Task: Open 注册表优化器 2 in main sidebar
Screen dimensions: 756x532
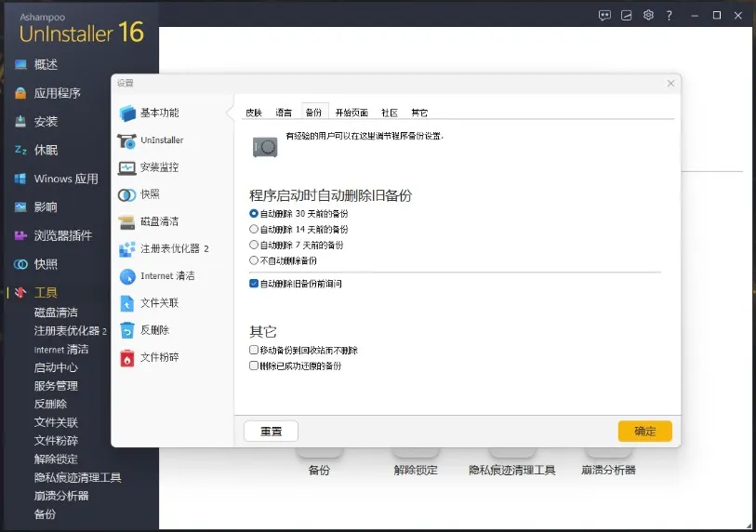Action: pos(71,331)
